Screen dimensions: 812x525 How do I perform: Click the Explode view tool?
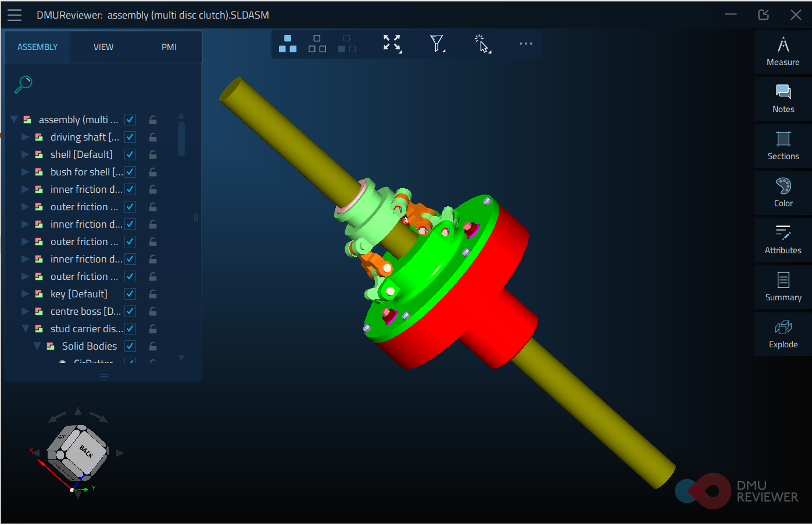[x=782, y=334]
